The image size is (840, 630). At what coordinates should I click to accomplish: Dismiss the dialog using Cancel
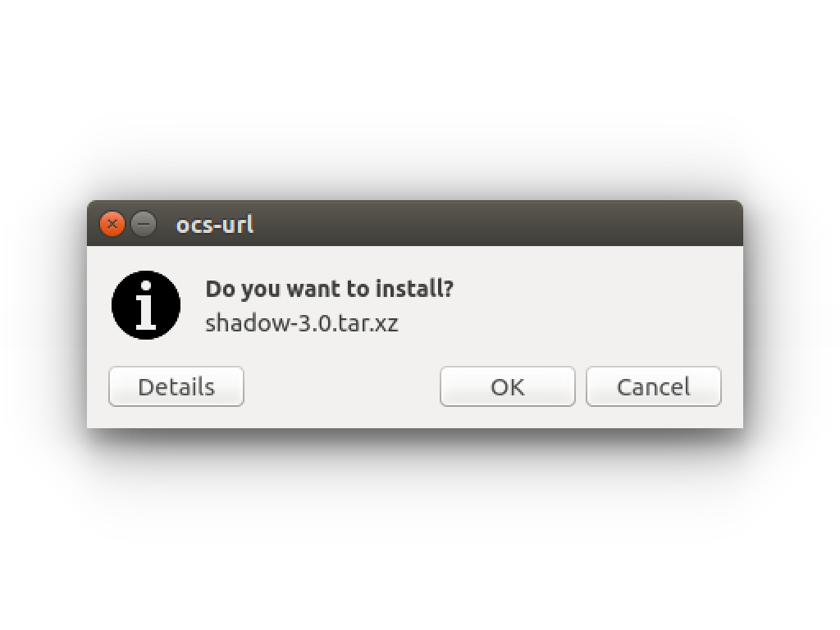654,386
